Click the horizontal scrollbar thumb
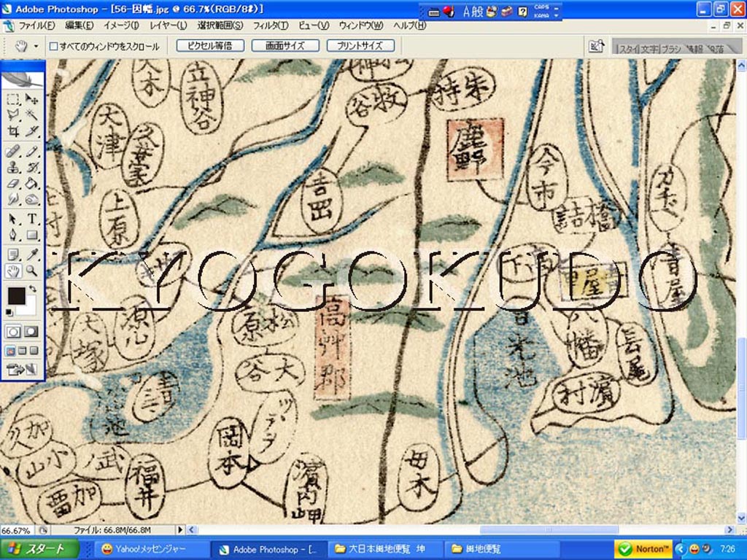The width and height of the screenshot is (747, 560). pos(549,529)
